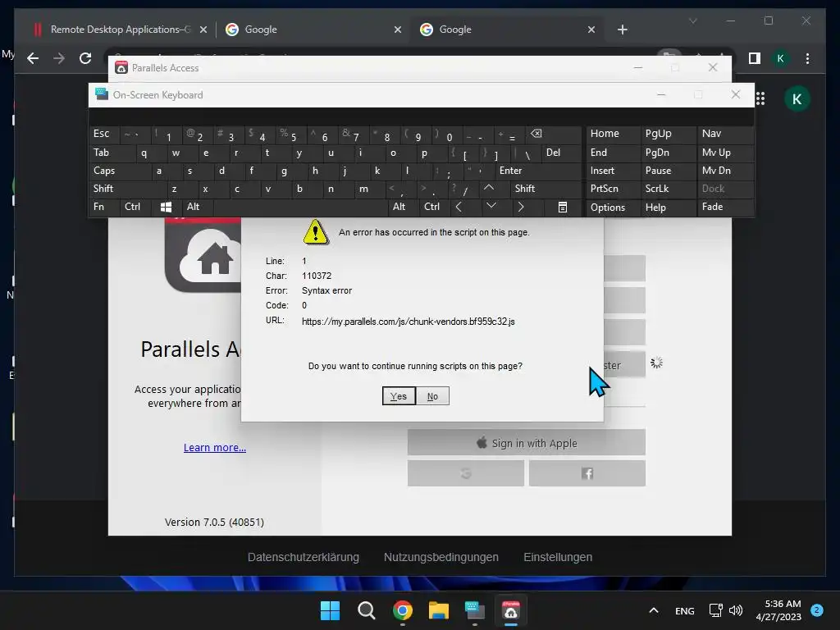The width and height of the screenshot is (840, 630).
Task: Click Yes to continue running scripts
Action: tap(399, 396)
